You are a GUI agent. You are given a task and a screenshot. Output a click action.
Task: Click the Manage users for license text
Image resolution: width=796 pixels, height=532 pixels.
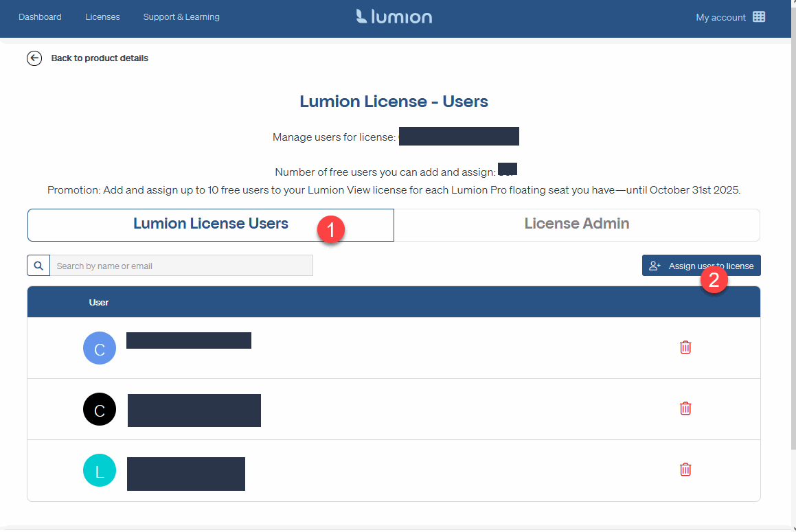(x=334, y=137)
